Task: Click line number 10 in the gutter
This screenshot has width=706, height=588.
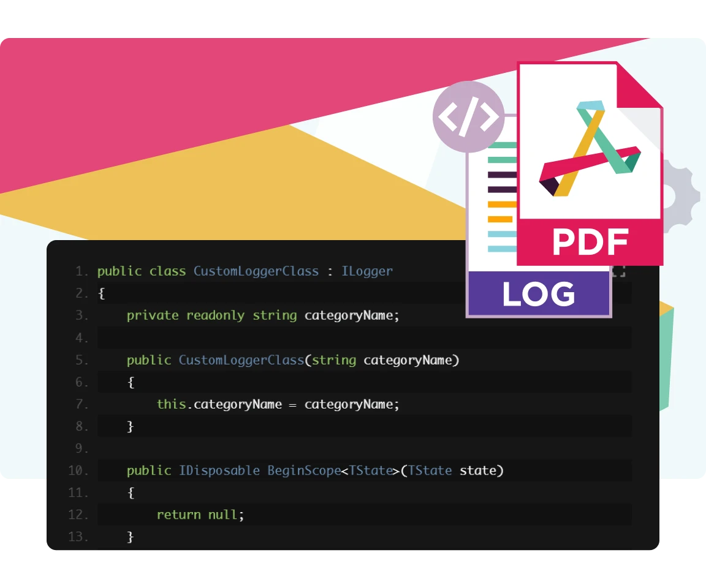Action: click(x=78, y=470)
